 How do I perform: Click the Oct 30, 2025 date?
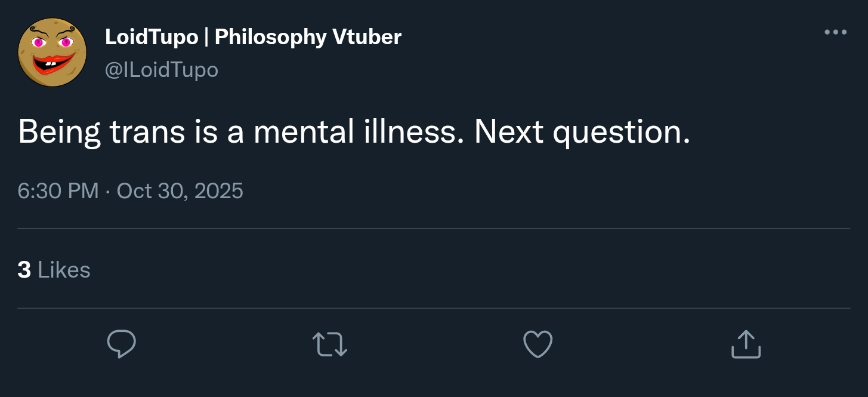pos(180,190)
